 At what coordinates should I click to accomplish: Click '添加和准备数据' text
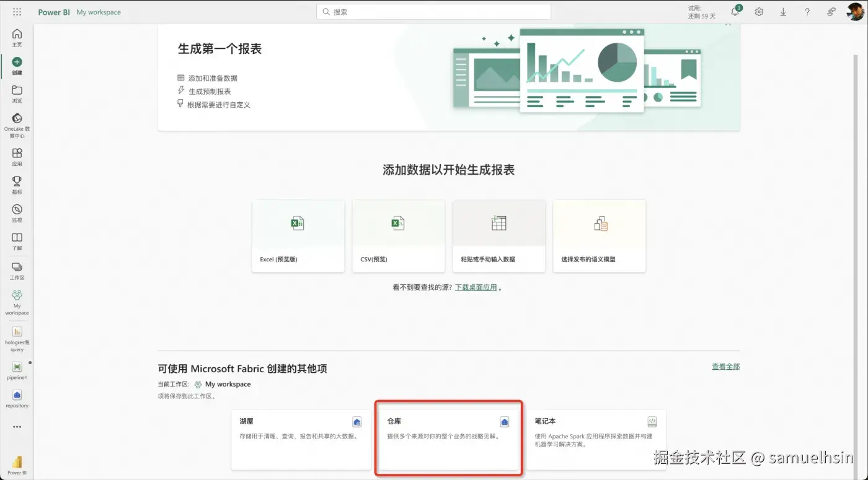213,78
